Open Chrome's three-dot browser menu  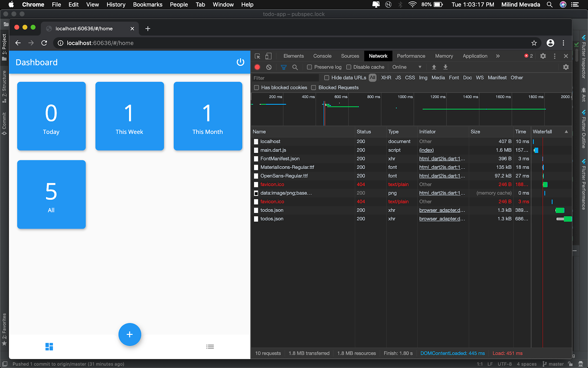point(564,43)
